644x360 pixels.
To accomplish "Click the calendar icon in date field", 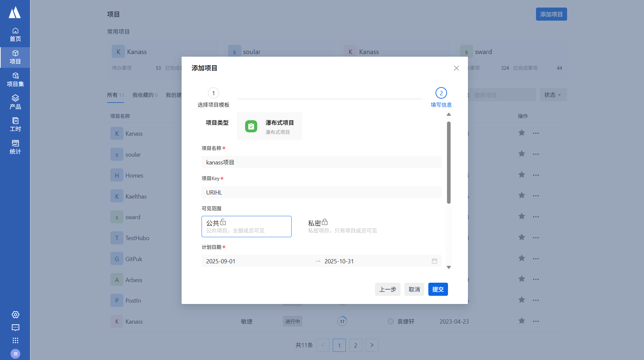I will coord(434,261).
